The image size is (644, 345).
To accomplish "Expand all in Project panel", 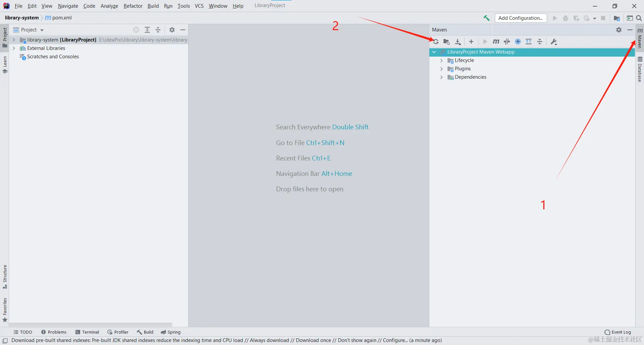I will 147,30.
